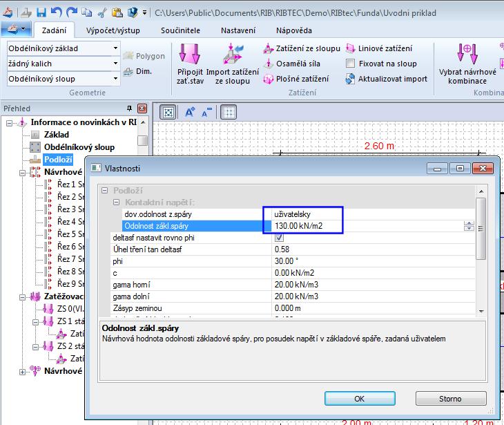
Task: Click Import zatížení ze sloupu icon
Action: click(233, 54)
